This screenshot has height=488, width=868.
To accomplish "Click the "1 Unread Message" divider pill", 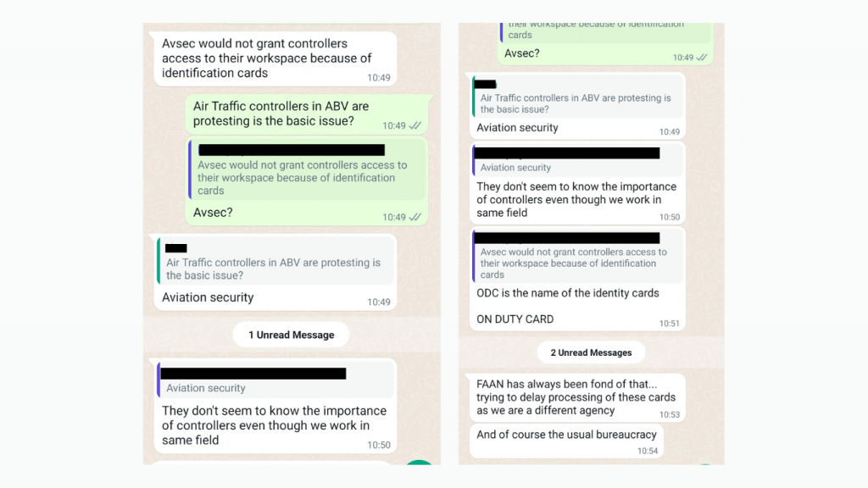I will click(x=291, y=335).
